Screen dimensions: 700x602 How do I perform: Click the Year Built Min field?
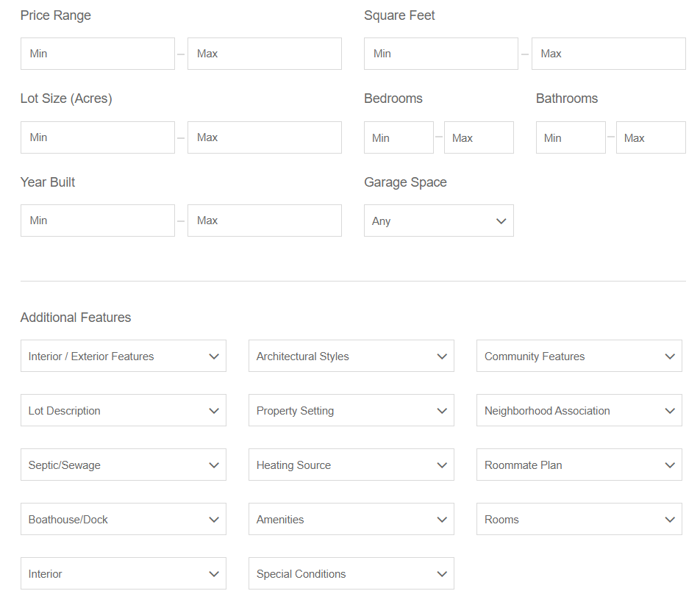(97, 221)
